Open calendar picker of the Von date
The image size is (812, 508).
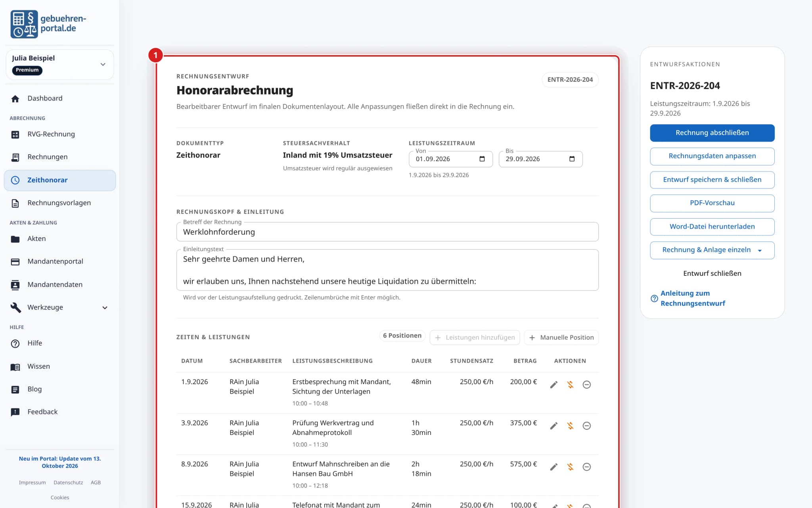(482, 159)
